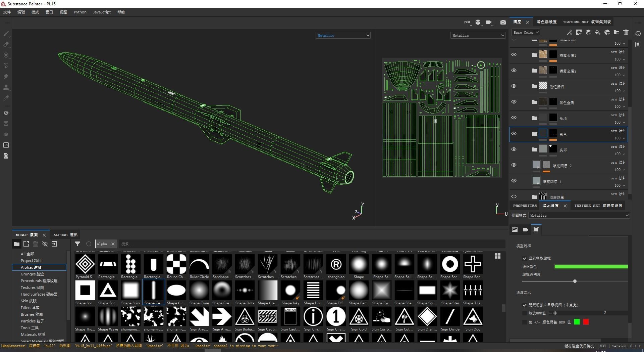Toggle the shelf hide-folders eye icon
The height and width of the screenshot is (352, 644).
click(x=45, y=244)
